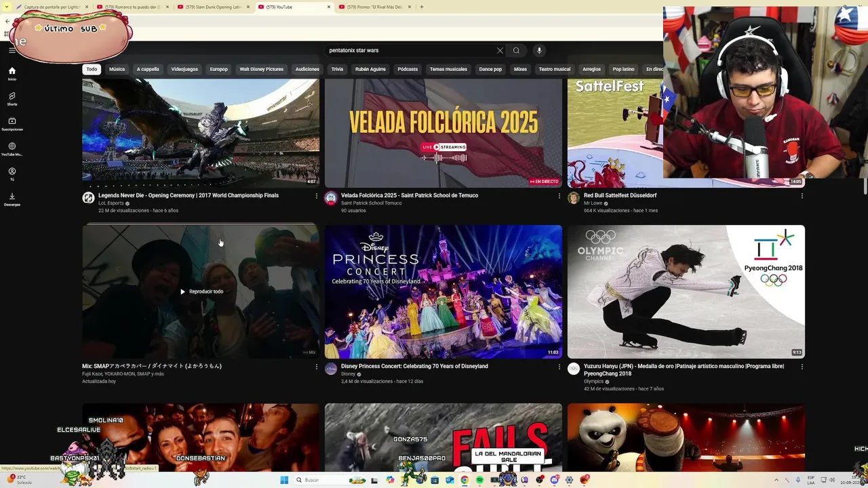Open Chrome tab search dropdown arrow
The width and height of the screenshot is (868, 488).
click(x=7, y=7)
